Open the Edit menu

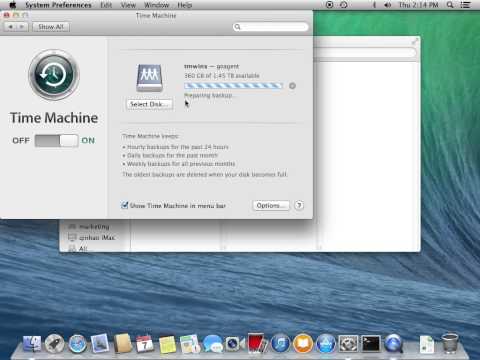(106, 5)
